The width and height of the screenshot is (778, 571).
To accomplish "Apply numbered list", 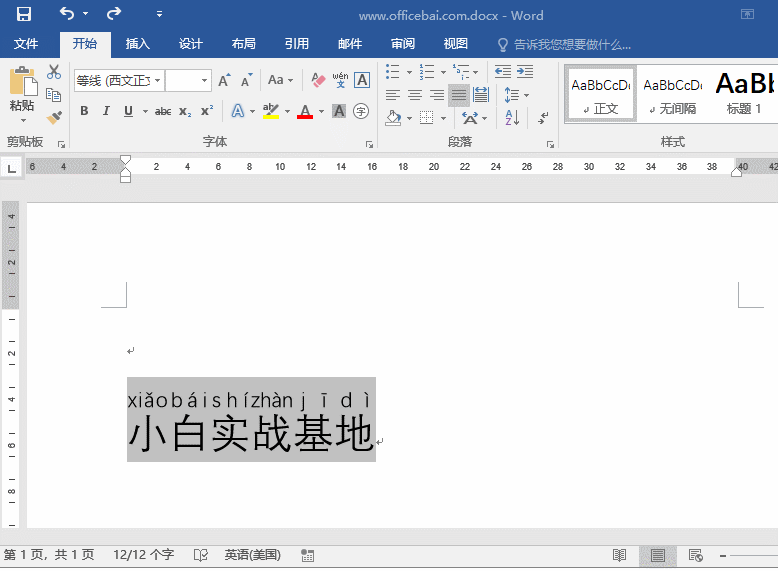I will pyautogui.click(x=427, y=71).
